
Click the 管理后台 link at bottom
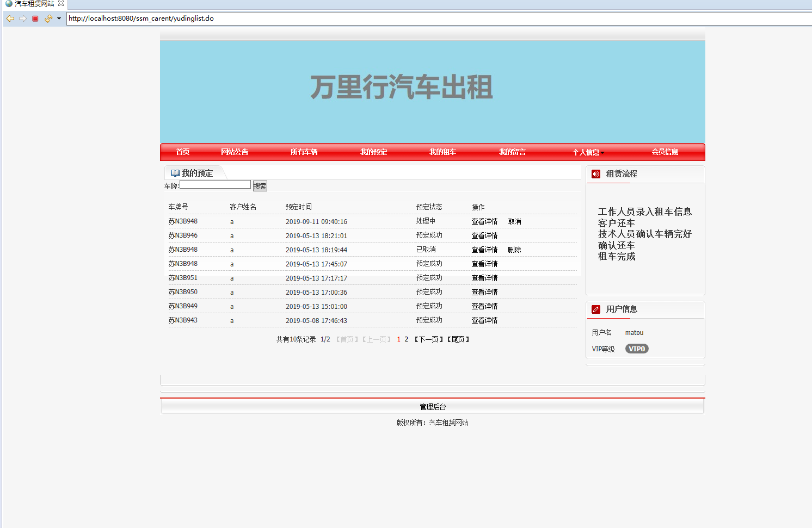[x=432, y=406]
